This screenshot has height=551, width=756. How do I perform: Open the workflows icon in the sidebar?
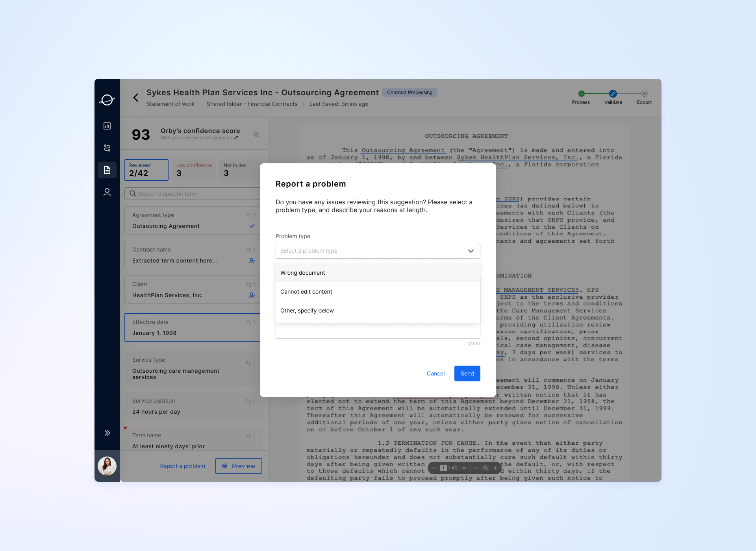click(107, 148)
